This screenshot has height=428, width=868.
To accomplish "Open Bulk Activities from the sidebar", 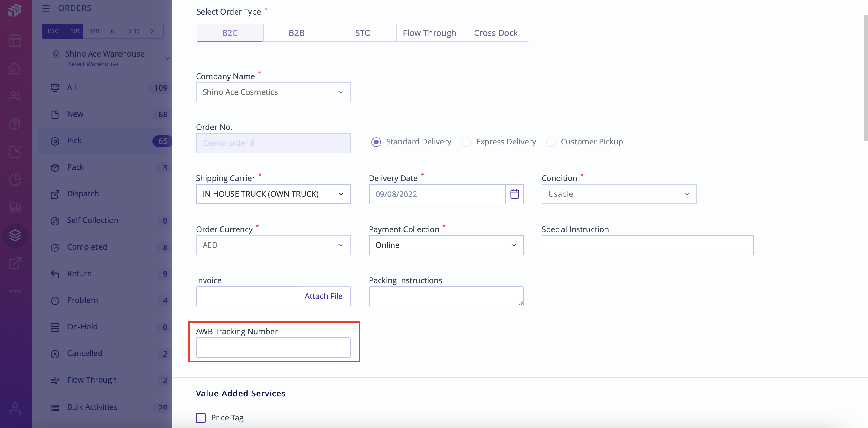I will point(92,407).
